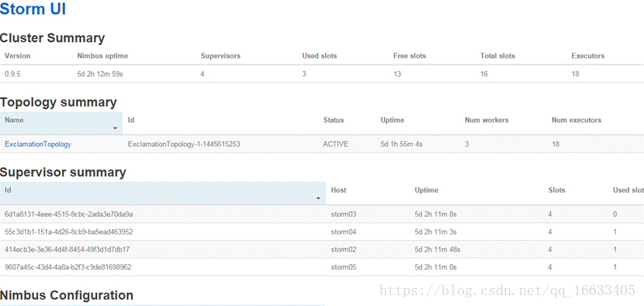Screen dimensions: 644x306
Task: Select uptime cell 5d 2h 11m 0s
Action: coord(436,267)
